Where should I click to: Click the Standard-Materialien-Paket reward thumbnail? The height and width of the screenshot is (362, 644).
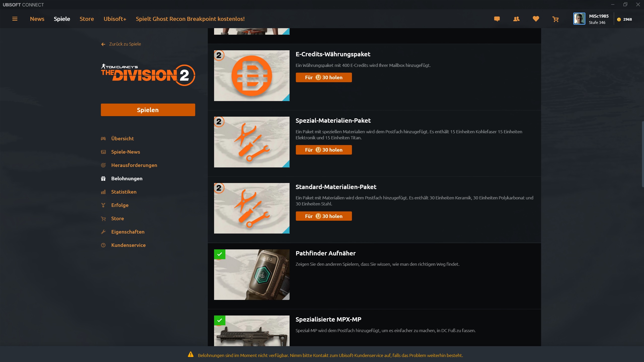click(252, 208)
